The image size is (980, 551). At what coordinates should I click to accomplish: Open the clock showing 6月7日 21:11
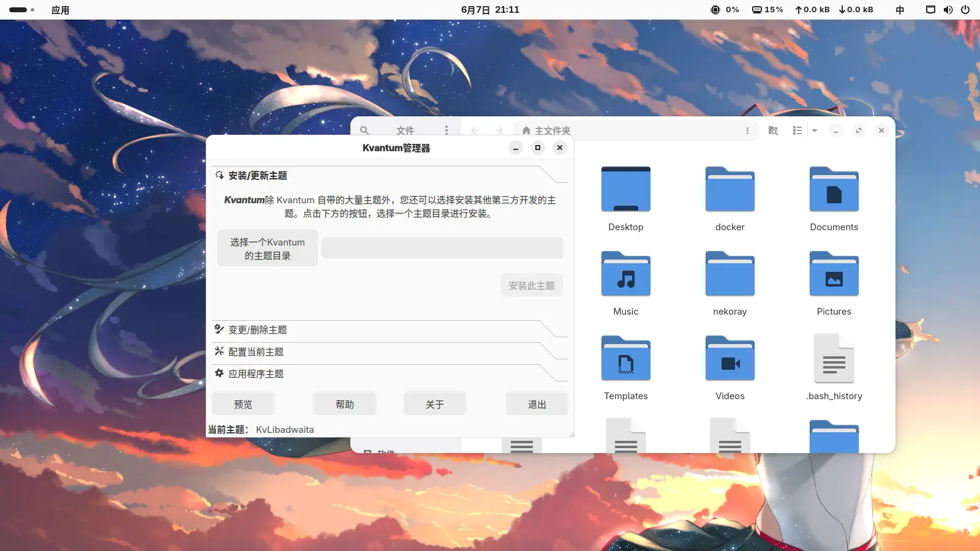[490, 10]
